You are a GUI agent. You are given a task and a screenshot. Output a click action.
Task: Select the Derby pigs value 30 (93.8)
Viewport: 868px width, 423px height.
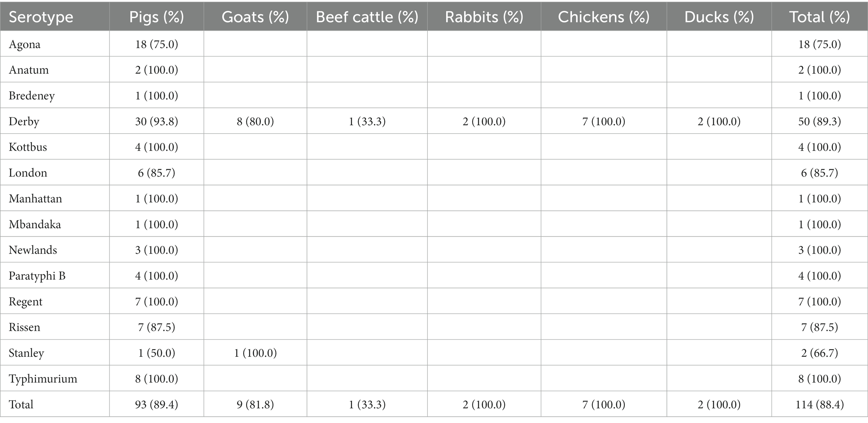click(156, 122)
